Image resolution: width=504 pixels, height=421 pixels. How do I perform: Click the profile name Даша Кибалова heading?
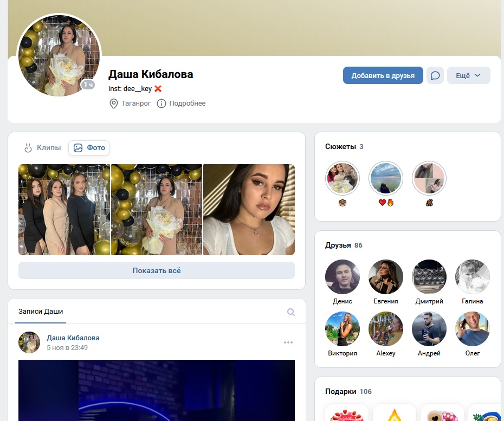(151, 74)
